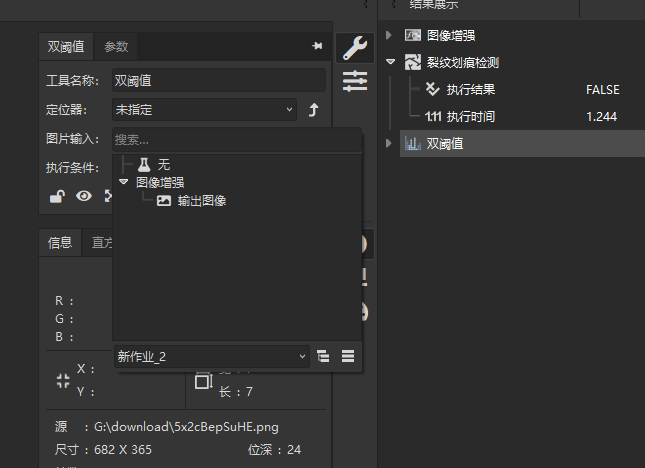Screen dimensions: 645x468
Task: Click the collapse arrows icon beside X and Y
Action: [62, 380]
